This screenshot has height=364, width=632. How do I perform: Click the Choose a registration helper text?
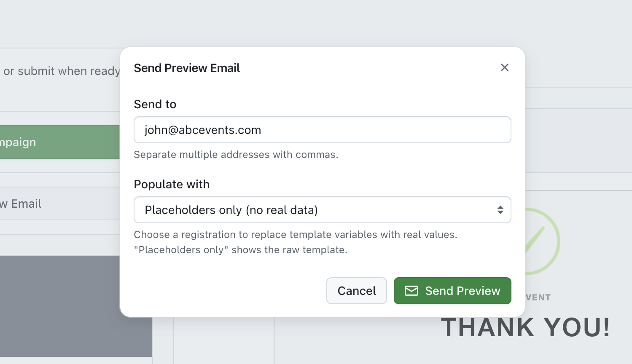296,235
